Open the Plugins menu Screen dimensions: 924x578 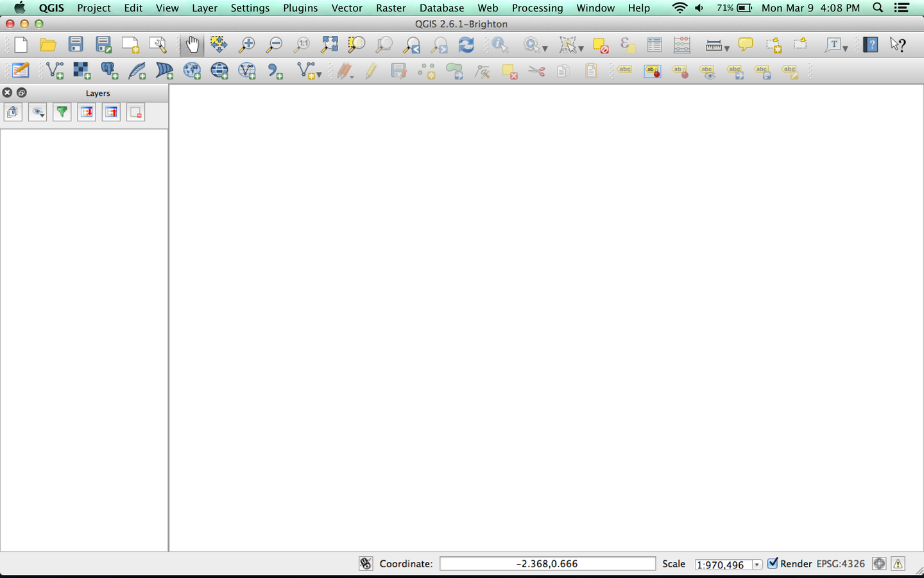click(x=300, y=8)
